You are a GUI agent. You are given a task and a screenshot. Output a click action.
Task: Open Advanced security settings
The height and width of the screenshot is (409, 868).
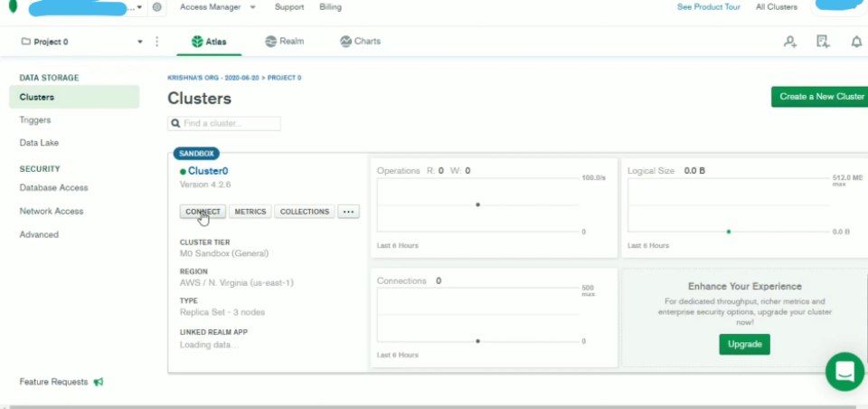(x=39, y=234)
